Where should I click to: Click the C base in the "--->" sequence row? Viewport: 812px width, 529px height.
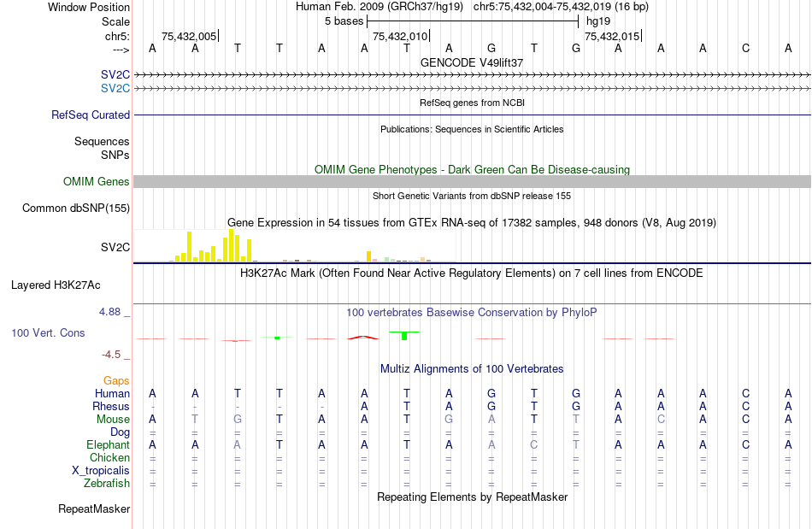[x=745, y=48]
